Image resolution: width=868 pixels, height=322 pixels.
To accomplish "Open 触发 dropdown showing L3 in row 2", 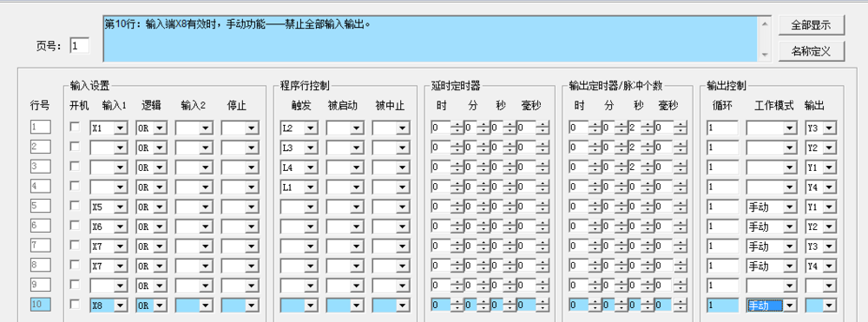I will pyautogui.click(x=299, y=148).
